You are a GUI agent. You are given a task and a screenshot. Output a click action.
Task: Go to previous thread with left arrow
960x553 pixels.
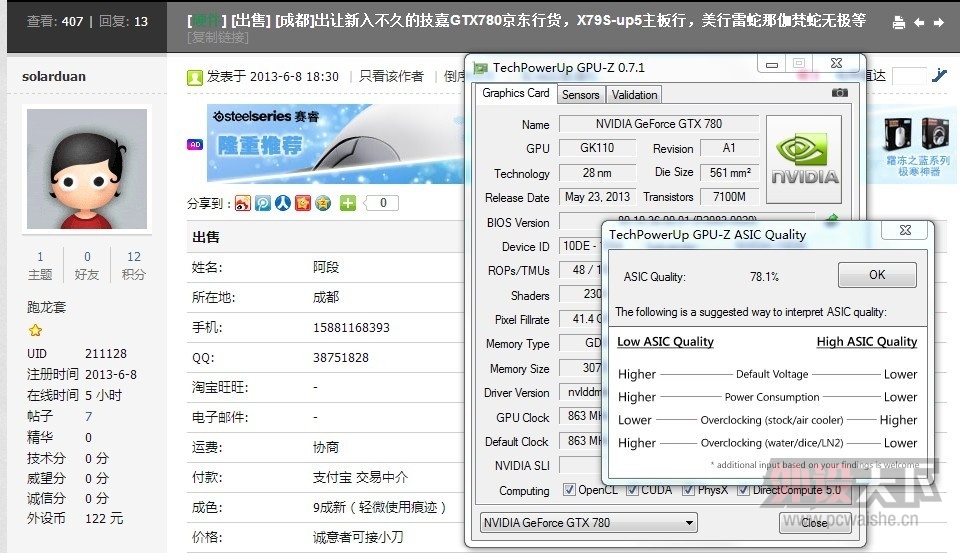click(x=919, y=23)
